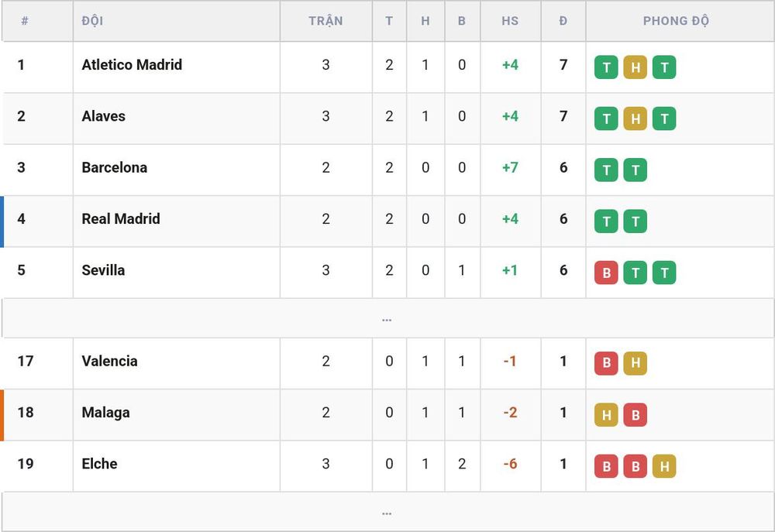
Task: Select the Valencia team name
Action: pos(109,361)
